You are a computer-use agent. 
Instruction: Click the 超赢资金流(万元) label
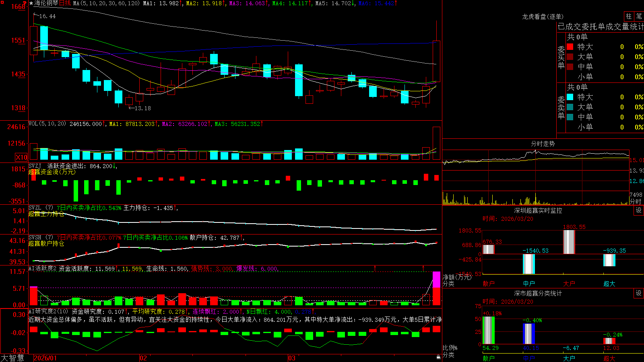click(x=52, y=172)
